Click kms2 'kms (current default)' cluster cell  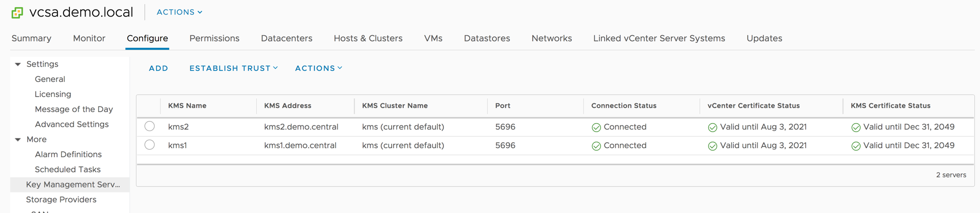(x=403, y=127)
